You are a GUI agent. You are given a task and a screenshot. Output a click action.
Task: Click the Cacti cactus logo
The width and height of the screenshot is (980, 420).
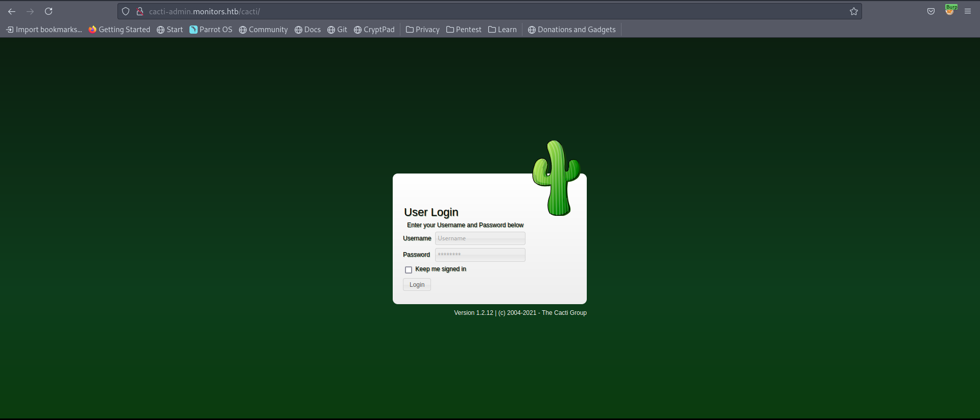(556, 178)
